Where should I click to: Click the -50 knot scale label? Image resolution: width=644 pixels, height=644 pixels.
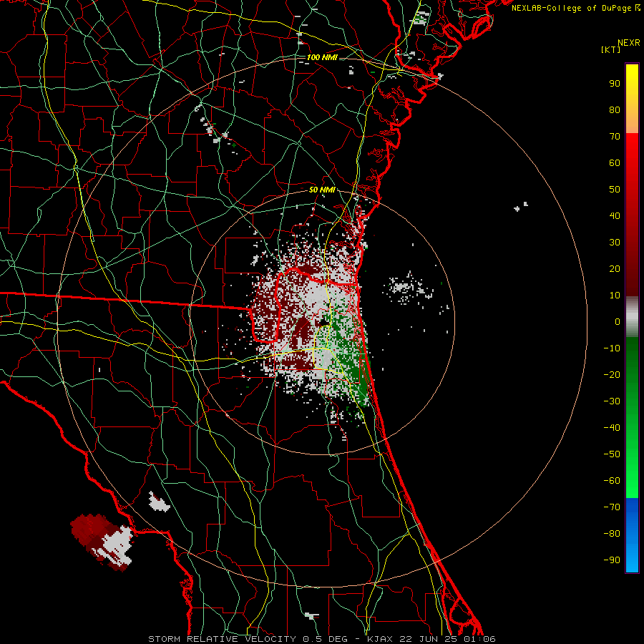(612, 454)
